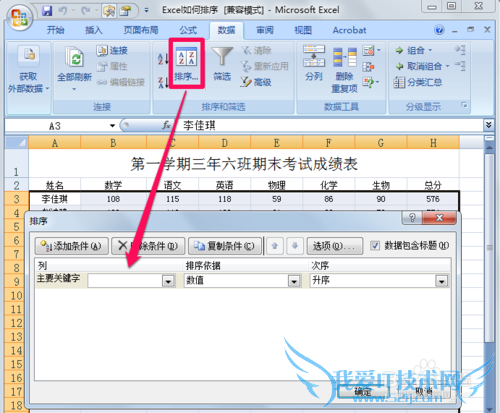This screenshot has width=500, height=413.
Task: Click Copy Condition button
Action: [225, 246]
